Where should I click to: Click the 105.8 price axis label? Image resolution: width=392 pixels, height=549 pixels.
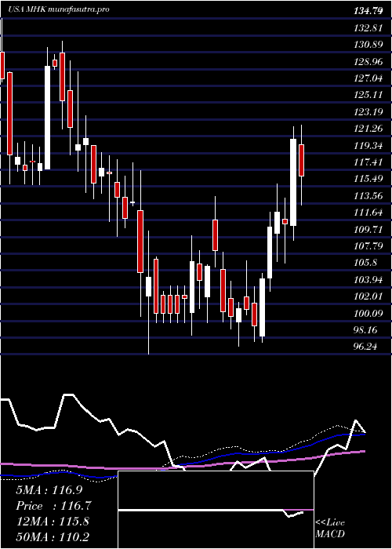[x=366, y=263]
